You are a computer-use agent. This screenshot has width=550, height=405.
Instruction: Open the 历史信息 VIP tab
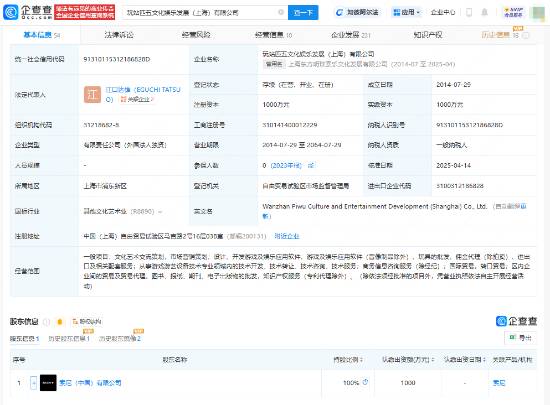coord(499,35)
